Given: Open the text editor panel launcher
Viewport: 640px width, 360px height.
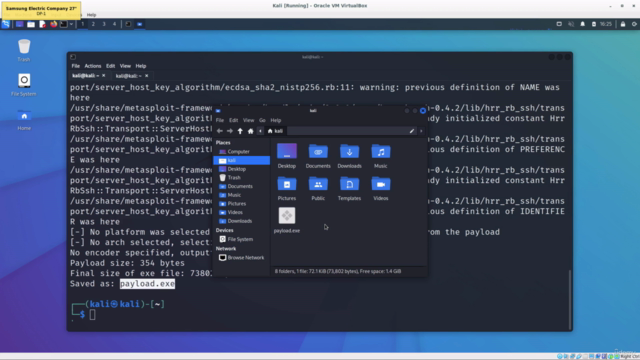Looking at the screenshot, I should click(x=42, y=24).
